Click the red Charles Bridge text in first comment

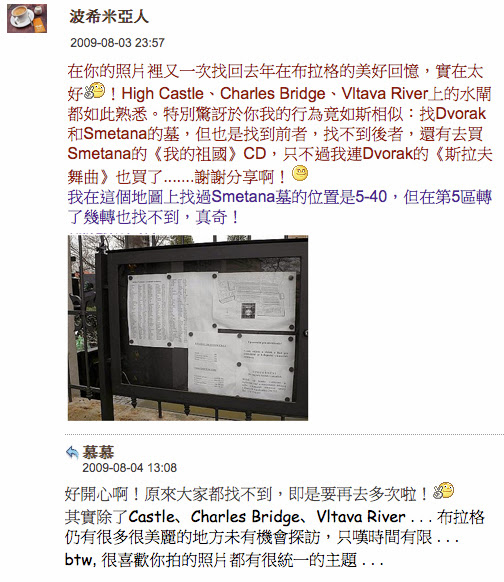coord(272,94)
